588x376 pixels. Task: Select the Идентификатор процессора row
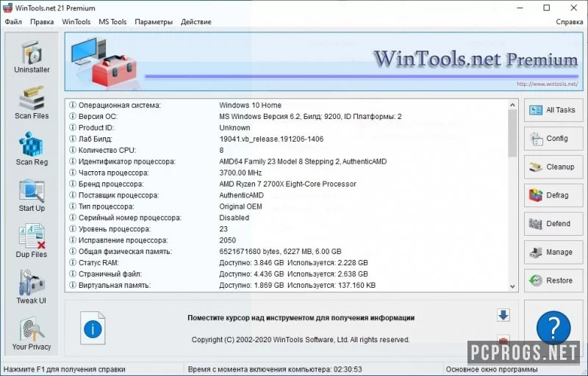click(x=287, y=162)
